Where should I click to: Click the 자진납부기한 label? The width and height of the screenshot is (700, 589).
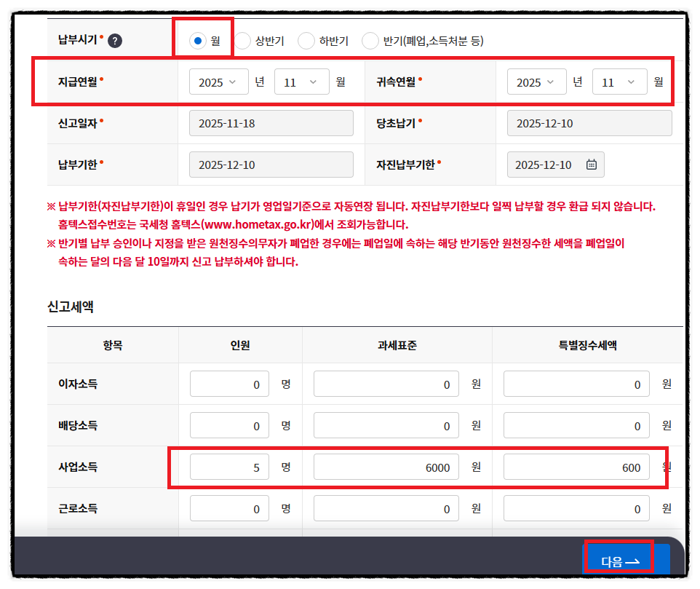pos(405,165)
